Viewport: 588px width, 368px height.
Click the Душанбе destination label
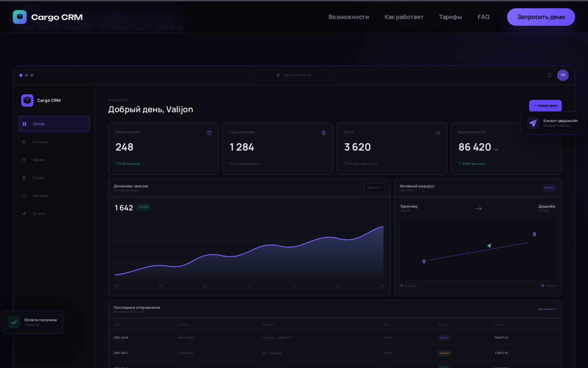tap(547, 207)
